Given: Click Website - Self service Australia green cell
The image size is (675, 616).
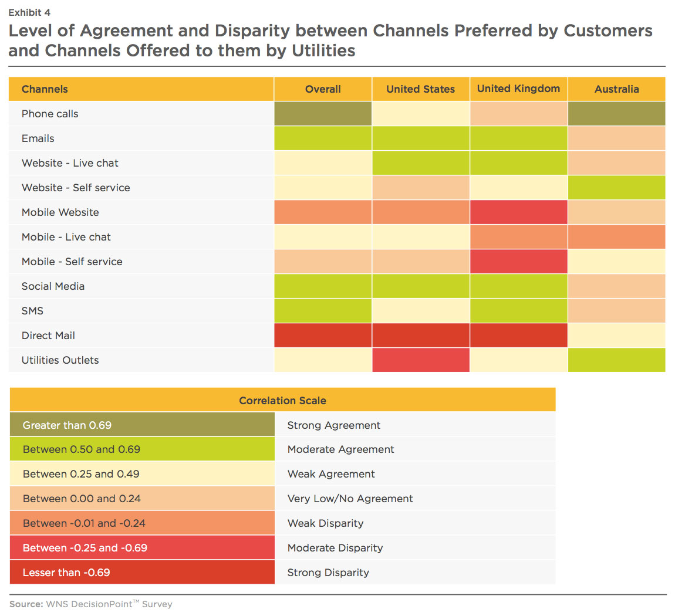Looking at the screenshot, I should (x=616, y=188).
